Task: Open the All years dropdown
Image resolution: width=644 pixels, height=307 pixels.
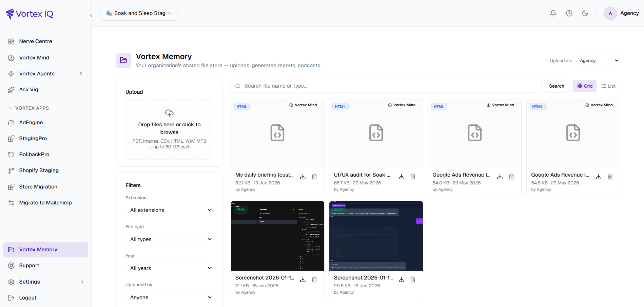Action: click(x=170, y=268)
